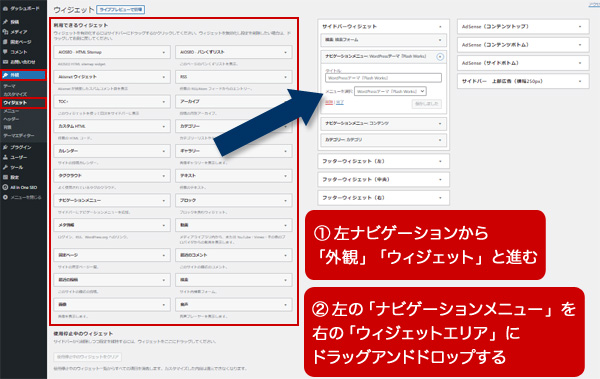600x379 pixels.
Task: Click the Users (ユーザー) person icon
Action: click(x=5, y=157)
